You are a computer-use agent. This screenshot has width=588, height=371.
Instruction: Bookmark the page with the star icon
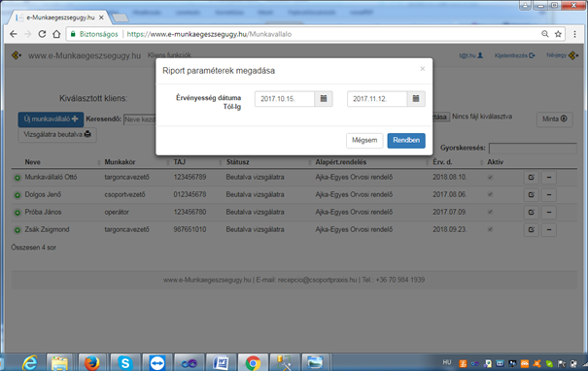pyautogui.click(x=558, y=34)
